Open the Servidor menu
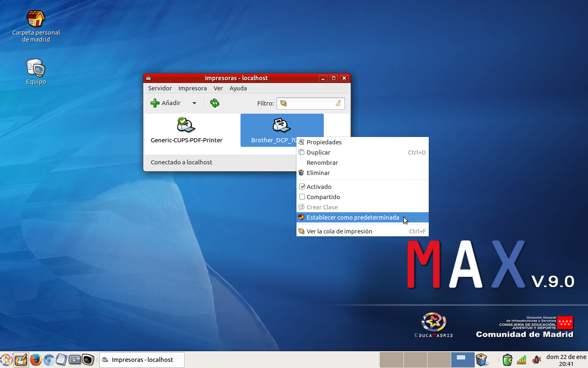This screenshot has height=368, width=588. [160, 88]
